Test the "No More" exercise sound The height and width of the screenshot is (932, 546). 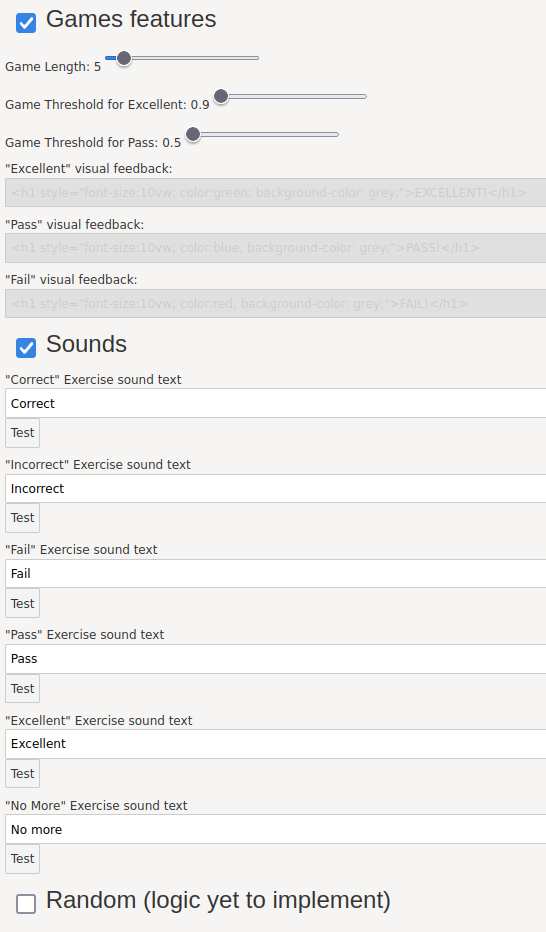tap(23, 858)
